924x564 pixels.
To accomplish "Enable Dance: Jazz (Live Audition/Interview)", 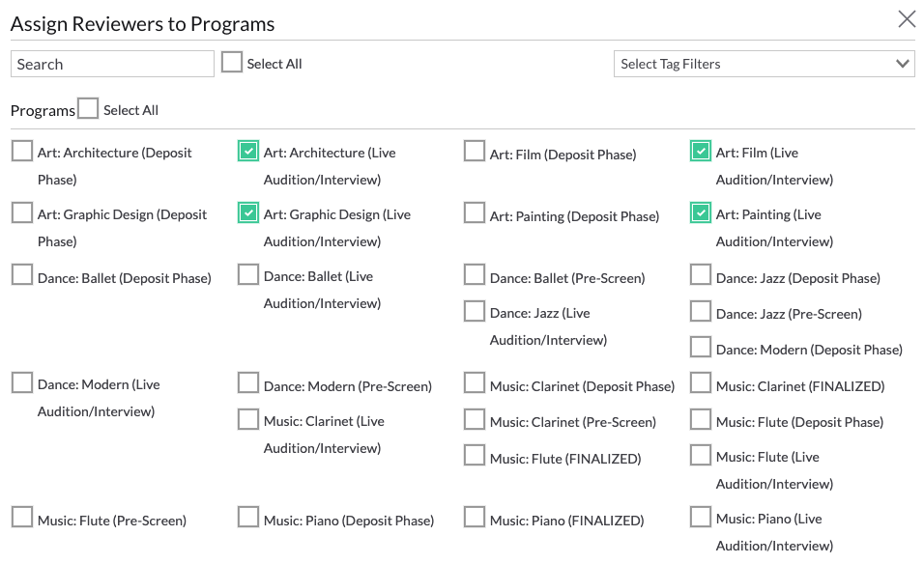I will tap(474, 311).
